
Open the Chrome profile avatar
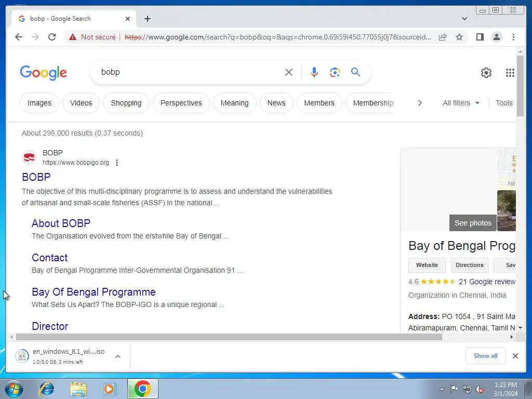(x=496, y=37)
